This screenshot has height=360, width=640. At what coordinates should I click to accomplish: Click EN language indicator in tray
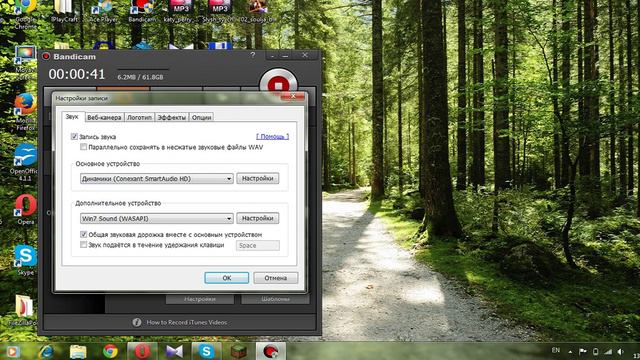[x=556, y=350]
